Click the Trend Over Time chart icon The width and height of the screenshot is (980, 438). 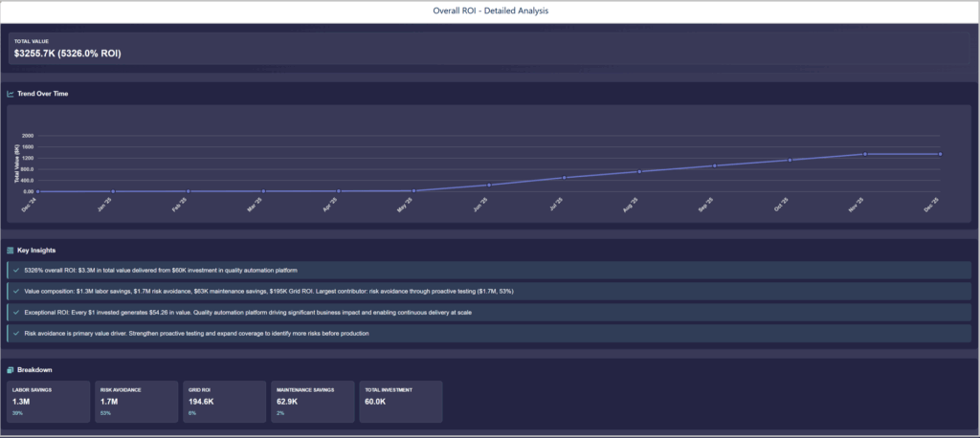(x=11, y=94)
